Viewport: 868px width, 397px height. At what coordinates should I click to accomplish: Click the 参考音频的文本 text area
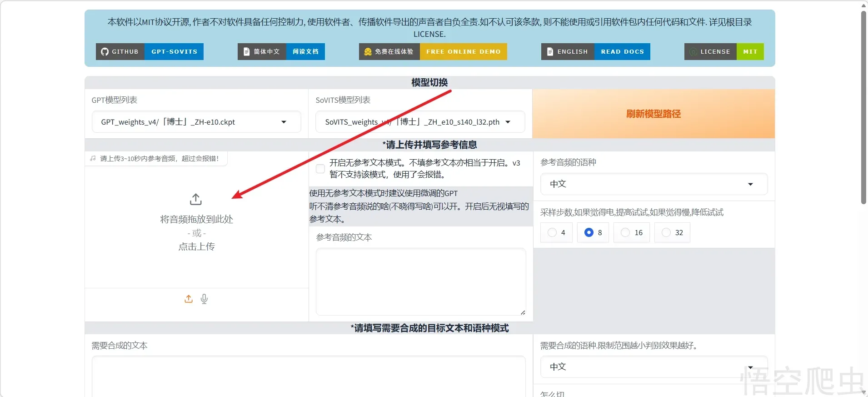[421, 281]
